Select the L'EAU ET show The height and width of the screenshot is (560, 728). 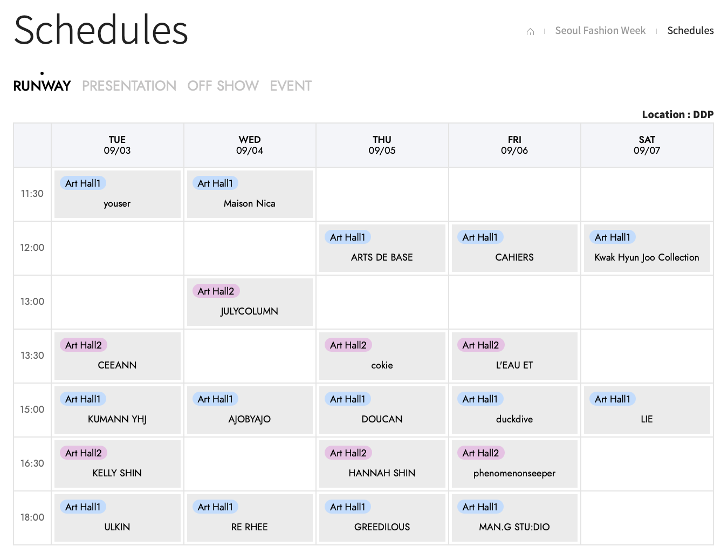514,356
